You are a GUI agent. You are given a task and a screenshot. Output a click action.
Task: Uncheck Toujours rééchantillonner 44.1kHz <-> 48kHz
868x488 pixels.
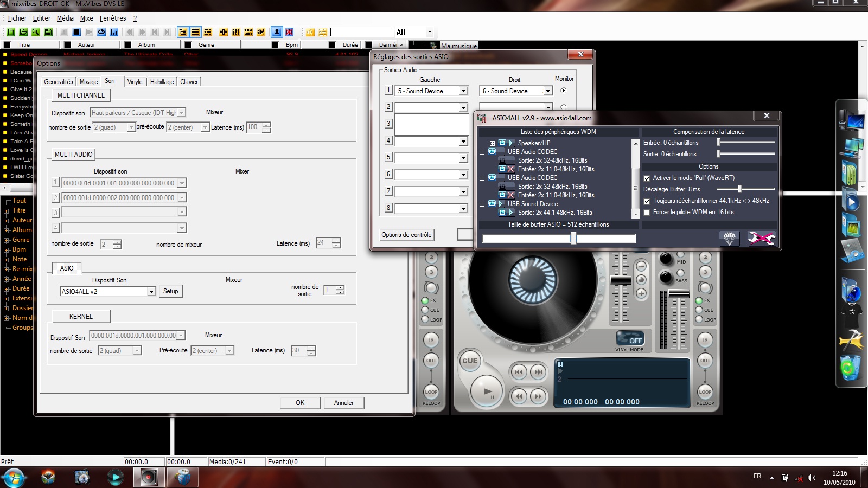click(647, 201)
